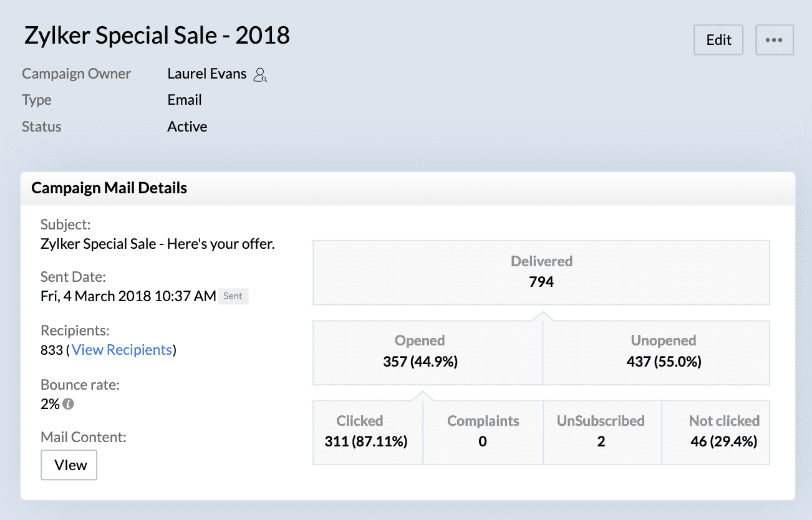Select the Not clicked 46 (29.4%) box

click(x=716, y=432)
